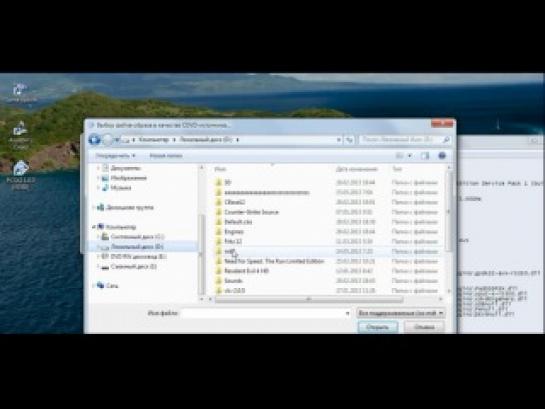Click the Открыть button
This screenshot has width=545, height=409.
[378, 327]
